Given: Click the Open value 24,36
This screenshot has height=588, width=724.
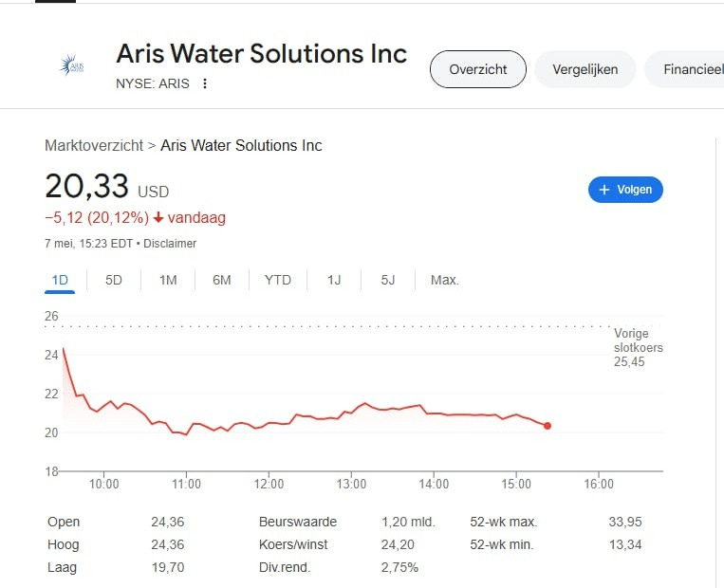Looking at the screenshot, I should click(x=168, y=522).
